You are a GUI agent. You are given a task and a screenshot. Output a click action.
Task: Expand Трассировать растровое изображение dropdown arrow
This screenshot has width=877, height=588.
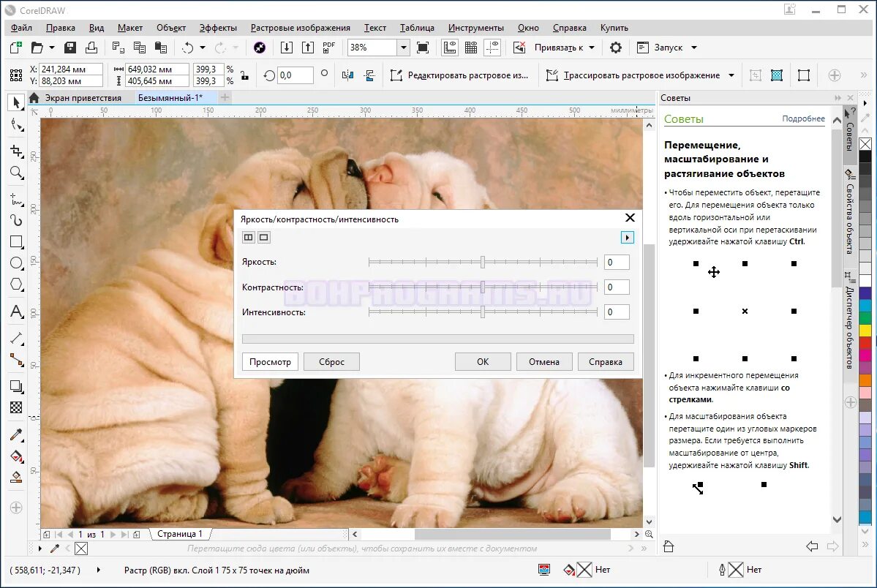click(731, 75)
